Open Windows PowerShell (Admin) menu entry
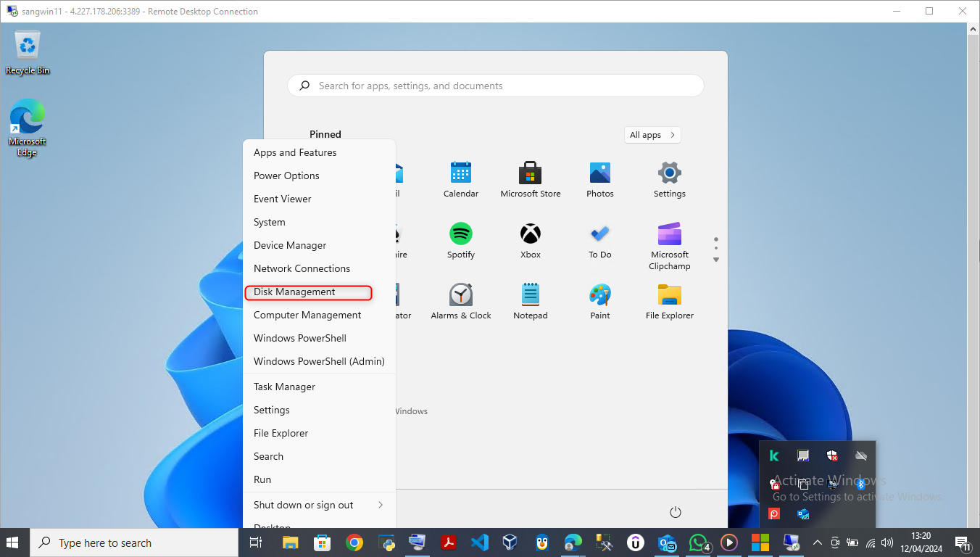Image resolution: width=980 pixels, height=557 pixels. point(319,361)
